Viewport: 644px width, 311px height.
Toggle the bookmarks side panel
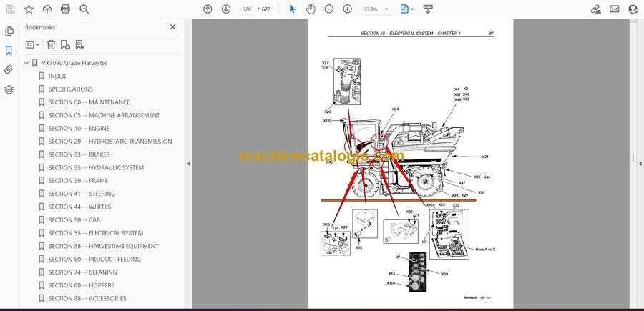pos(9,51)
